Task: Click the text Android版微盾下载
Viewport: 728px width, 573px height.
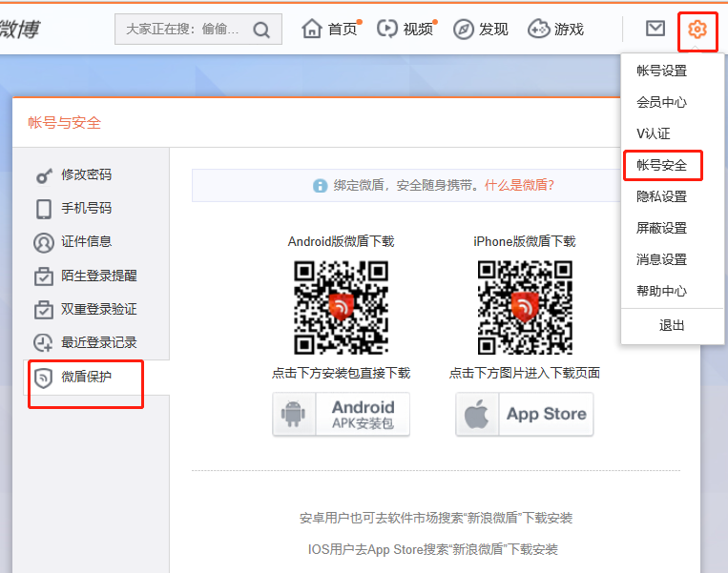Action: tap(341, 241)
